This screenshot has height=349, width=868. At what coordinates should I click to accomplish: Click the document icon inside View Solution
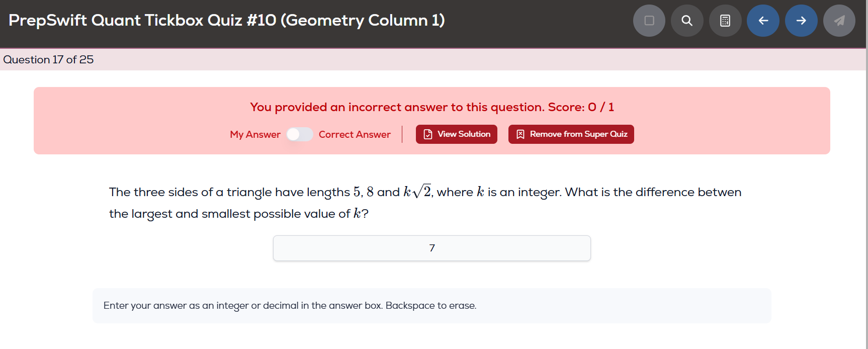point(428,134)
